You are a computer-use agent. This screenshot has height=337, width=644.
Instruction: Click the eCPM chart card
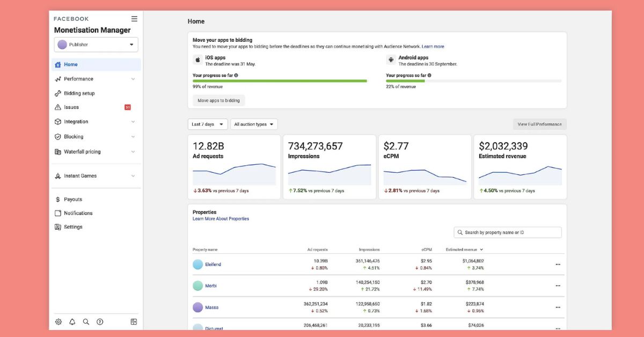coord(425,167)
